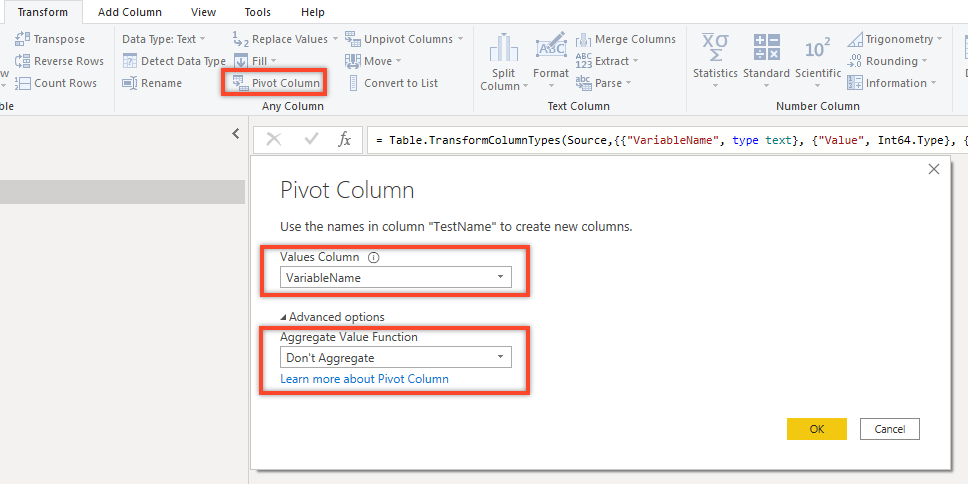Image resolution: width=968 pixels, height=484 pixels.
Task: Open the Move dropdown
Action: [x=373, y=61]
